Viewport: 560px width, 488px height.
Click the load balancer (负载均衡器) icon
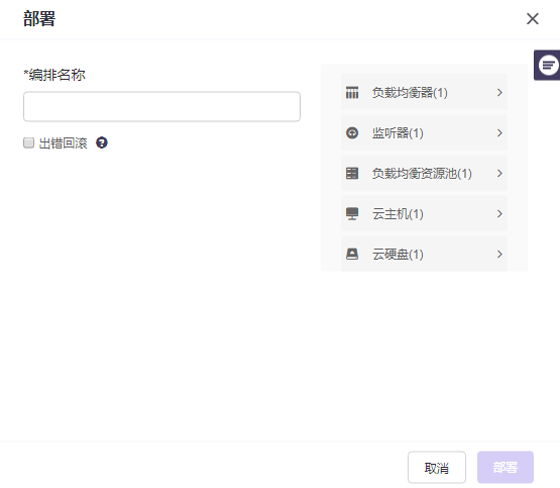pyautogui.click(x=352, y=93)
